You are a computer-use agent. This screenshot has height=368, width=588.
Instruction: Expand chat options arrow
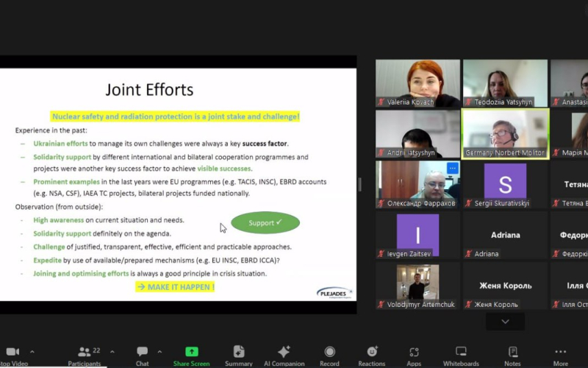coord(159,352)
